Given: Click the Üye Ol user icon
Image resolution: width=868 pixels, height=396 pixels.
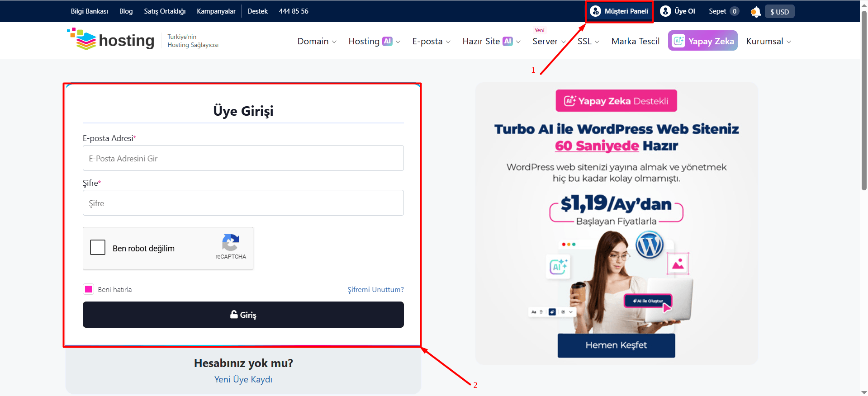Looking at the screenshot, I should click(665, 11).
